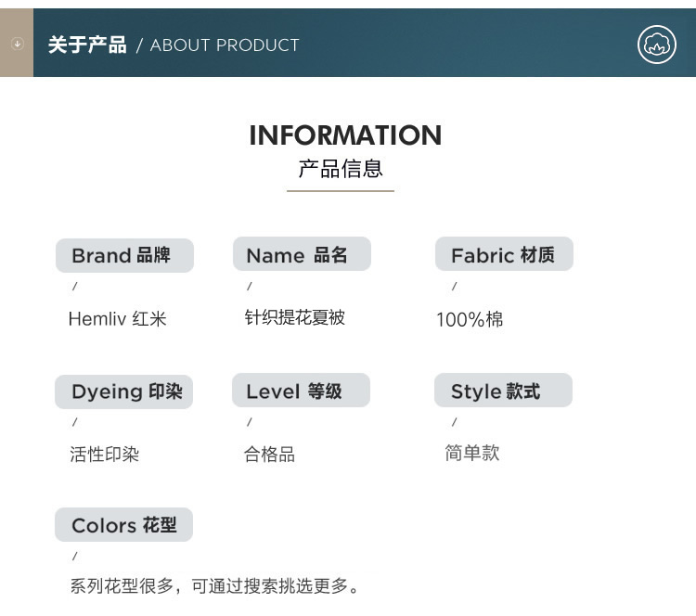Click the brand value Hemliv 红米
The width and height of the screenshot is (696, 616).
tap(118, 318)
